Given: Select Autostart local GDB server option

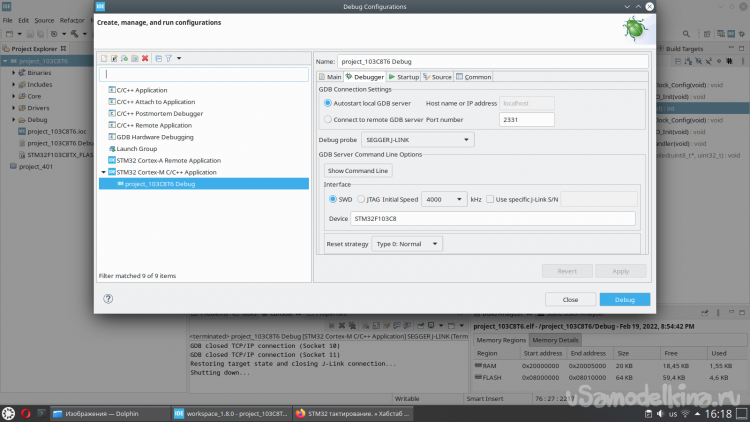Looking at the screenshot, I should point(328,103).
